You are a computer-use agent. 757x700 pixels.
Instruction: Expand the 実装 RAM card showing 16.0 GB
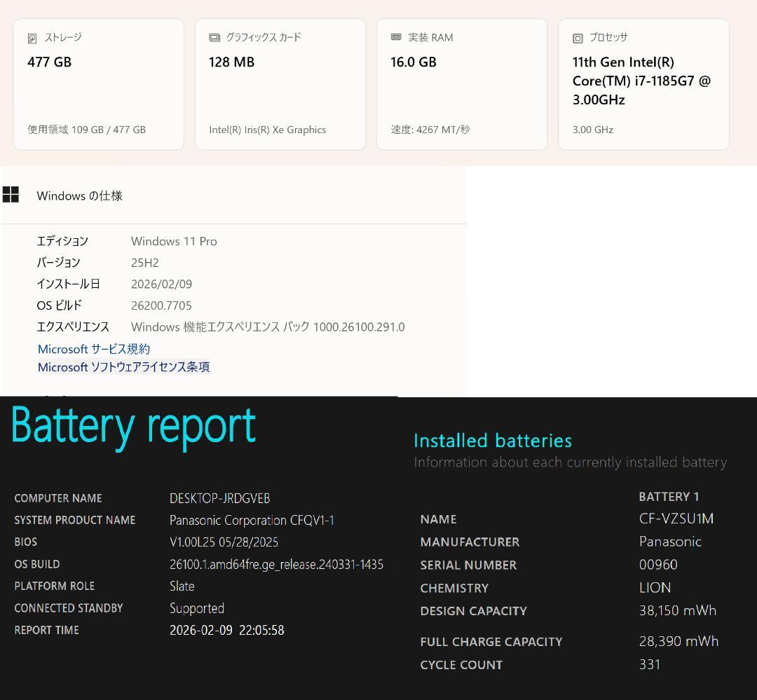tap(462, 84)
